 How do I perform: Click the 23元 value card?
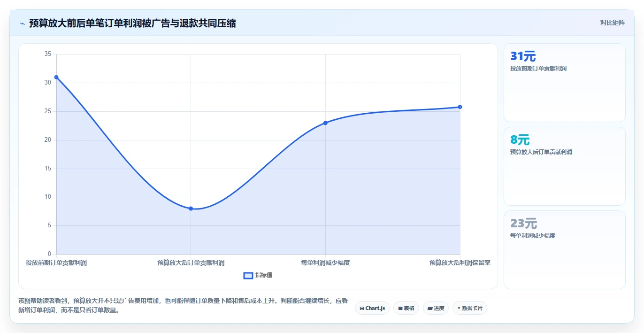(565, 250)
